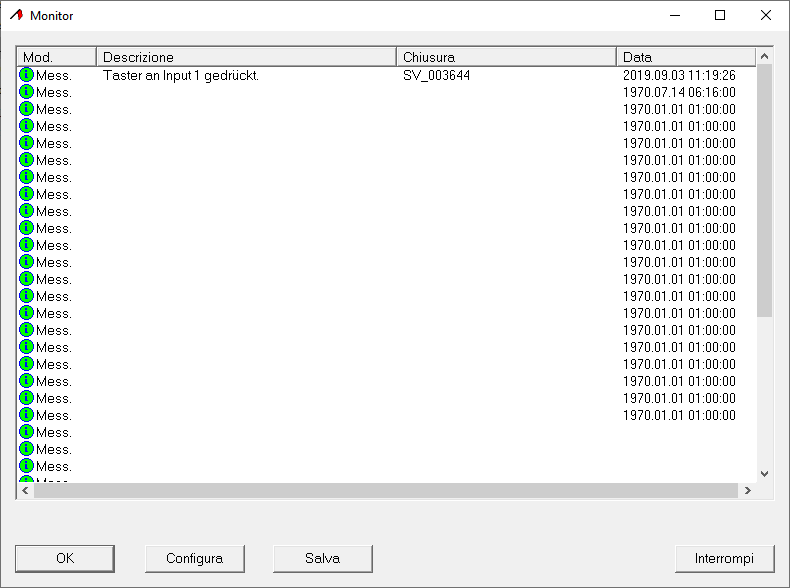790x588 pixels.
Task: Click the vertical scrollbar up arrow
Action: click(x=765, y=57)
